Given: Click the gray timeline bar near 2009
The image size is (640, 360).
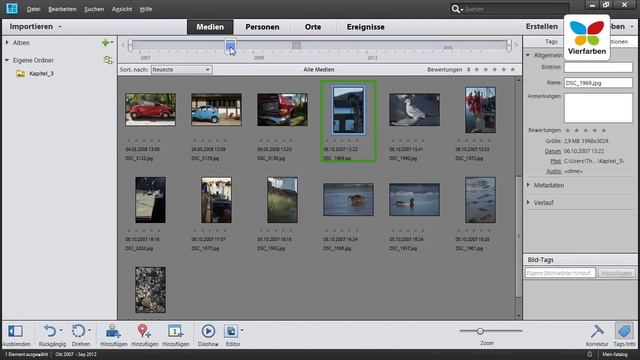Looking at the screenshot, I should click(x=296, y=45).
